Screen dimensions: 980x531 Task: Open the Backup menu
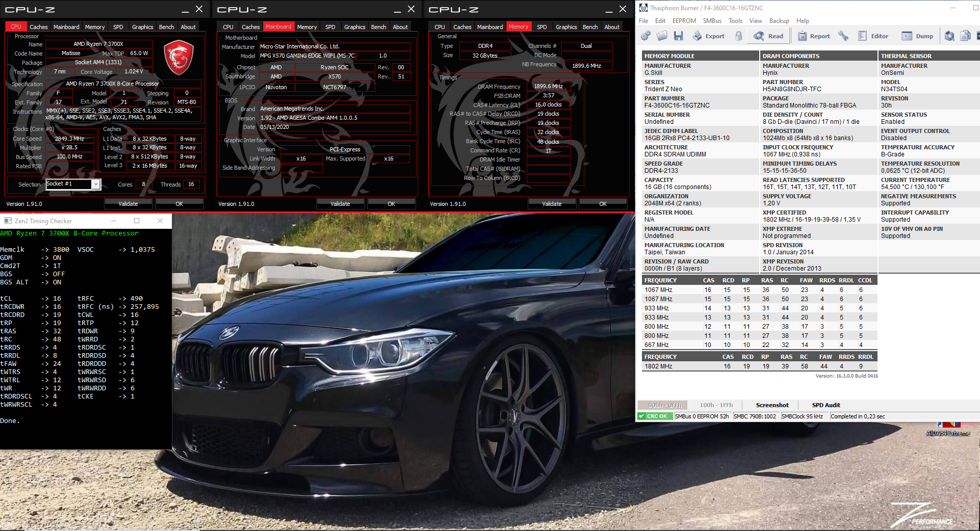pyautogui.click(x=779, y=21)
